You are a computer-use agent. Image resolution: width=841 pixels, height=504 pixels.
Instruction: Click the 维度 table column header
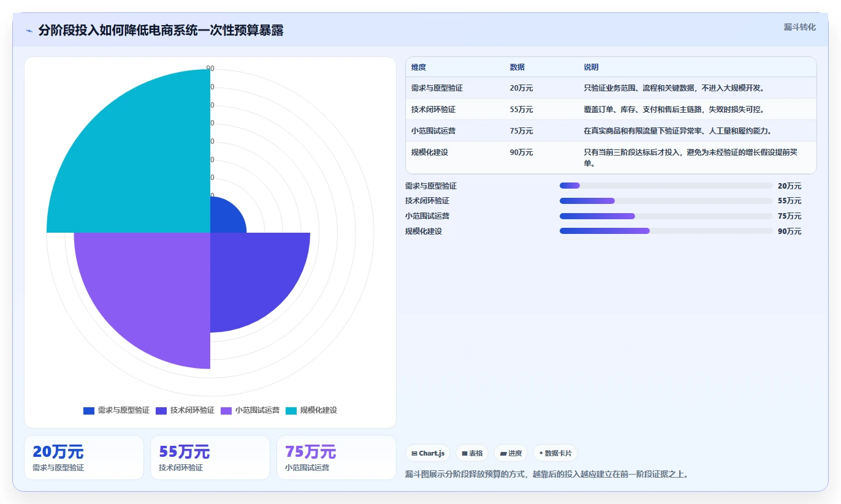[x=419, y=67]
